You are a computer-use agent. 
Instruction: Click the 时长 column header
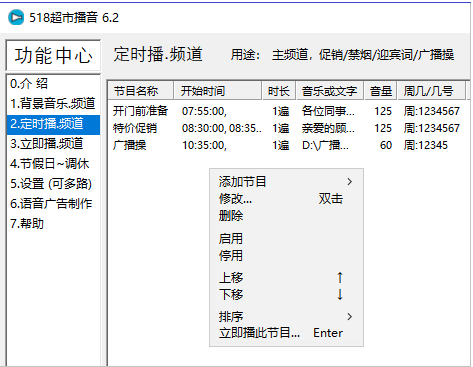[279, 91]
